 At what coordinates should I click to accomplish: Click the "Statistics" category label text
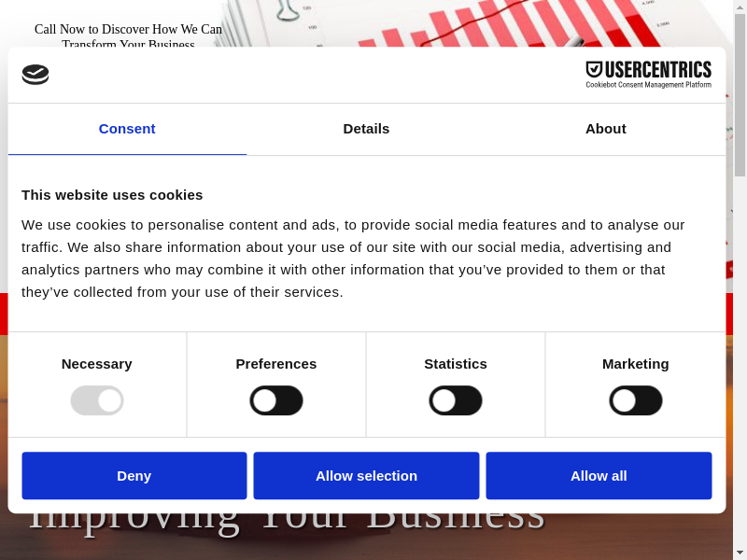456,364
